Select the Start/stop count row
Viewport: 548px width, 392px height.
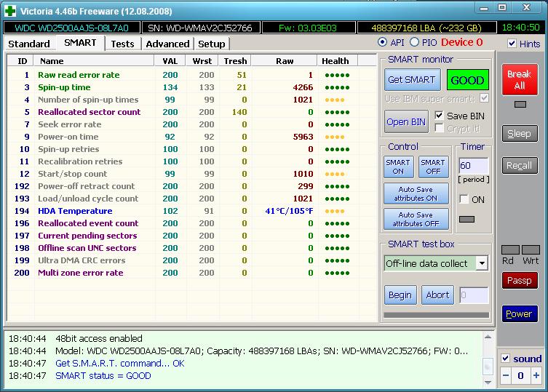point(191,174)
